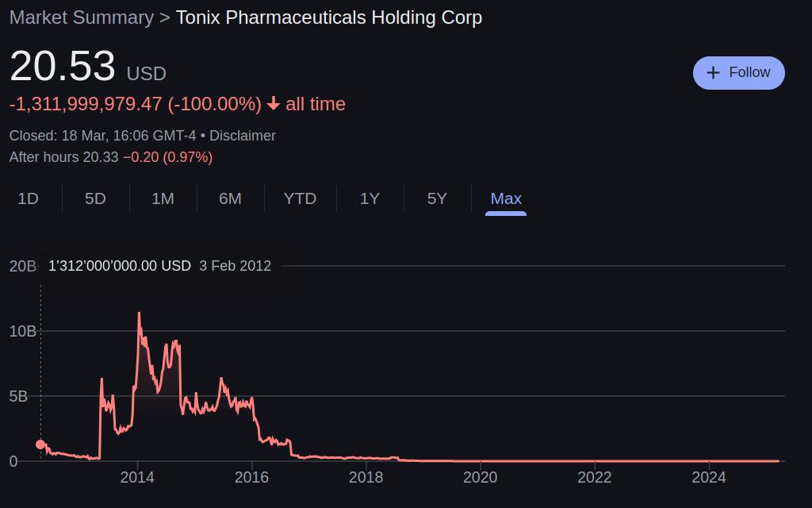Switch to the 1M range tab

coord(163,198)
